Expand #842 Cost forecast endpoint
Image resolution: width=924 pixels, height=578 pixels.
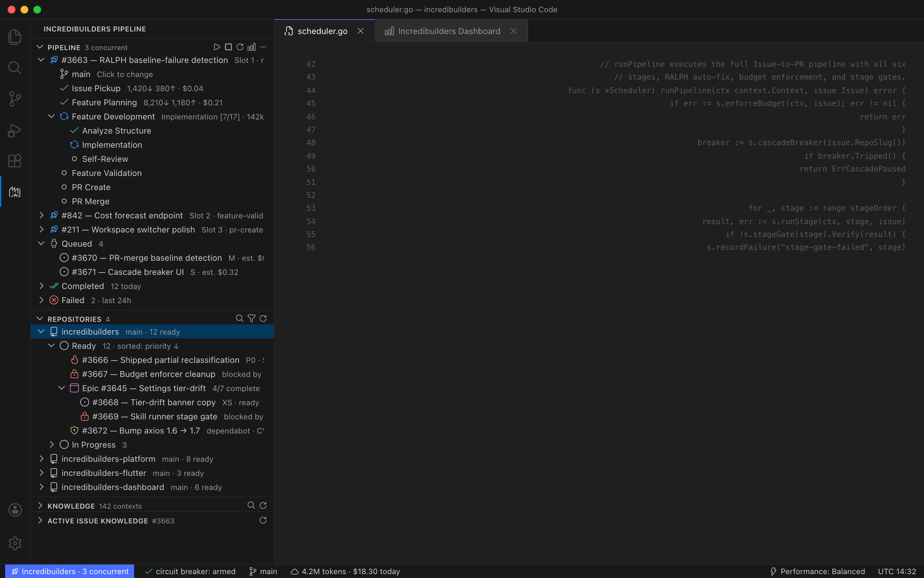(41, 215)
